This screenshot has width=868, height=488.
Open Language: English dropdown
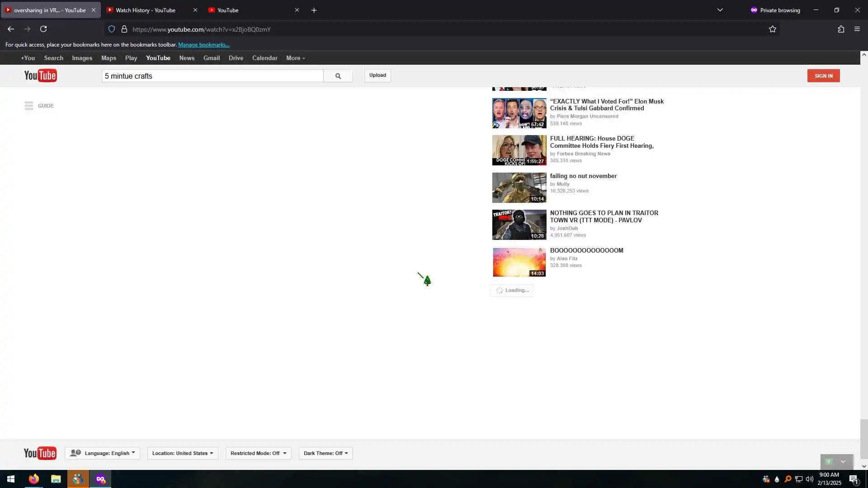click(x=103, y=453)
